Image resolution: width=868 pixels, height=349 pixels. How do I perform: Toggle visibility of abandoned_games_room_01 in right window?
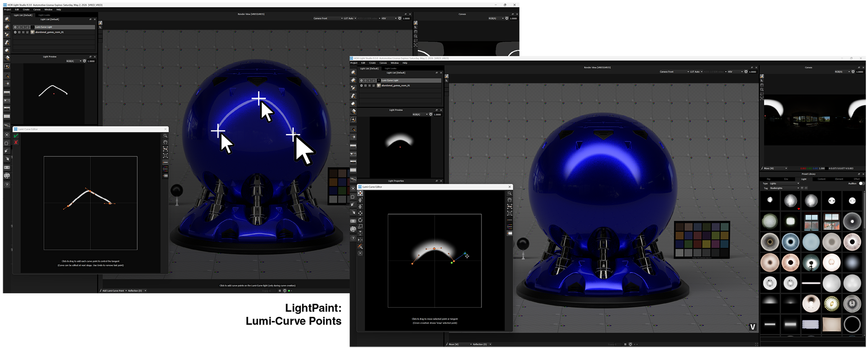tap(362, 86)
